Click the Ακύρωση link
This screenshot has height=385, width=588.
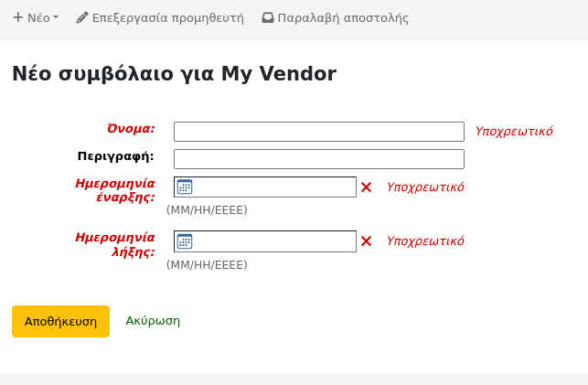coord(153,321)
